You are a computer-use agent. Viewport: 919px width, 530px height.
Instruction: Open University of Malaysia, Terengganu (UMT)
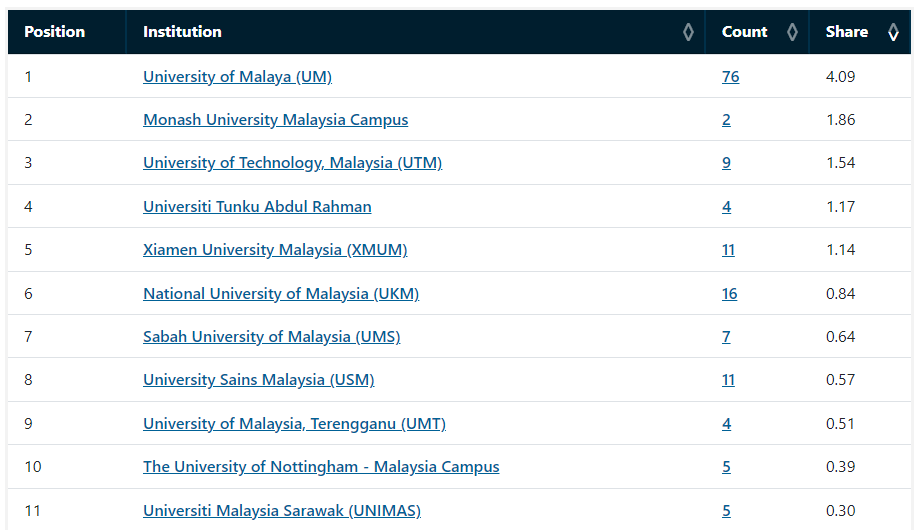click(294, 423)
